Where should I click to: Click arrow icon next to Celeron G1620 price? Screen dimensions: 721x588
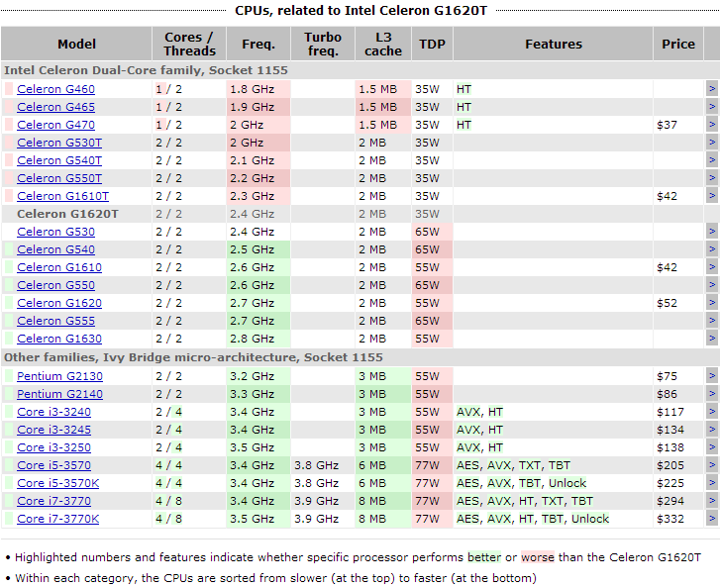[712, 303]
